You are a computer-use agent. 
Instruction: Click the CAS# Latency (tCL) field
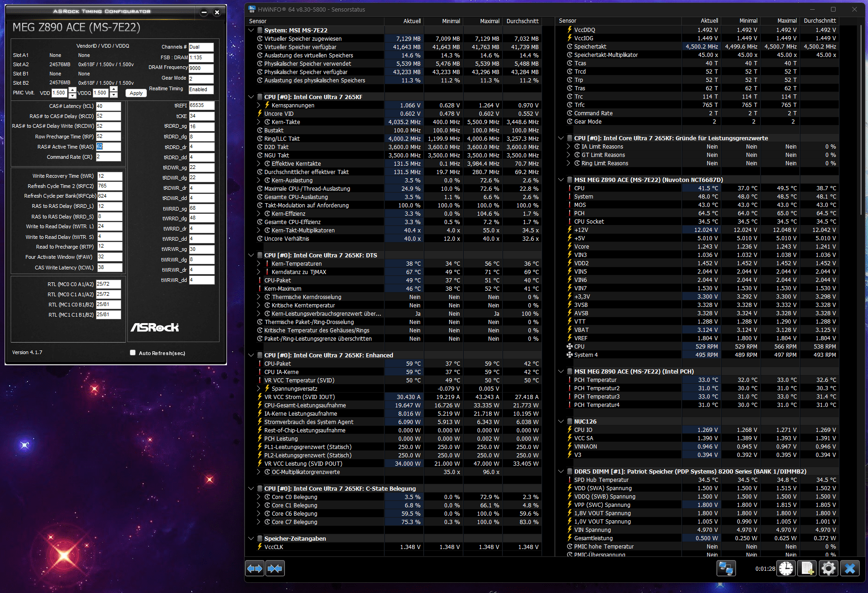pos(108,106)
